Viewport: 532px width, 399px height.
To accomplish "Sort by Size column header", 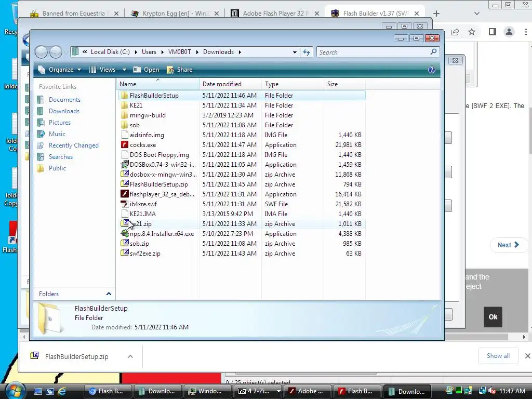I will (345, 84).
